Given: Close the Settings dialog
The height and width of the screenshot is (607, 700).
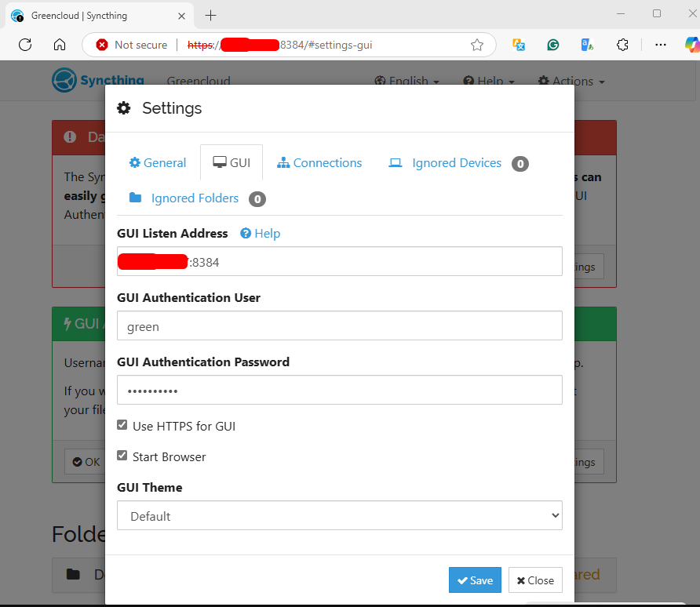Looking at the screenshot, I should 535,580.
